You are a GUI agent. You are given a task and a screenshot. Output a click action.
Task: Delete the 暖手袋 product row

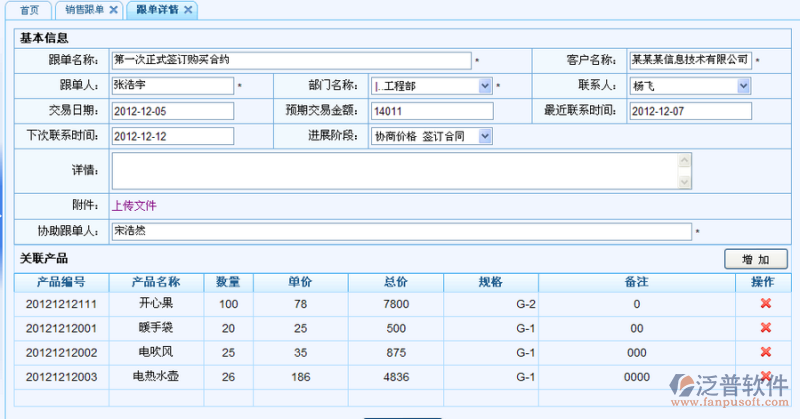tap(765, 328)
